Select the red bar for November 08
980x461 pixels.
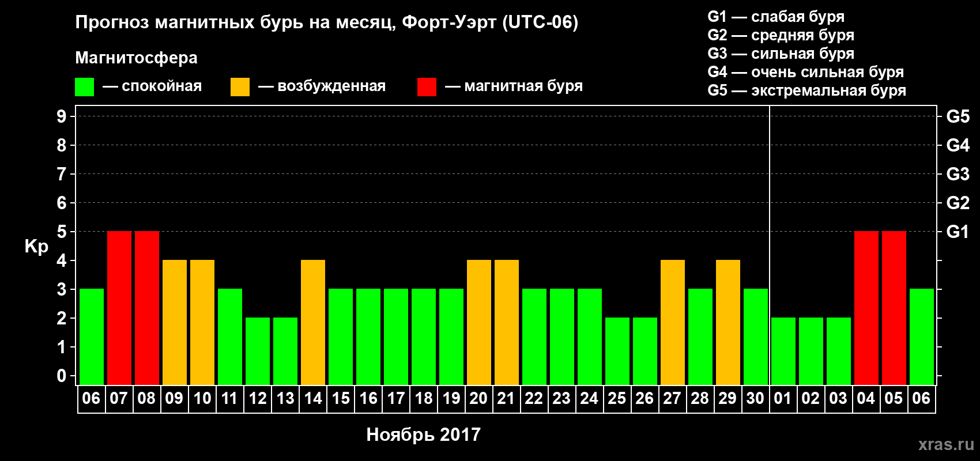click(147, 308)
